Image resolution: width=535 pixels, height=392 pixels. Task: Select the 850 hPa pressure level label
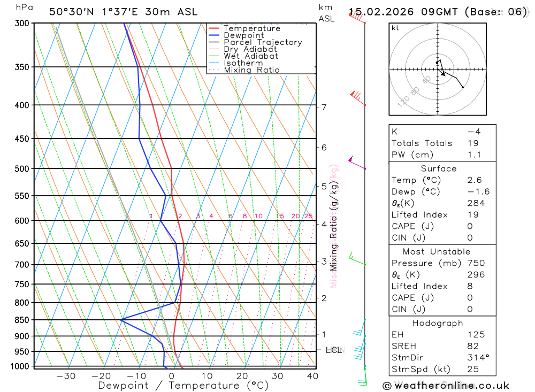[x=22, y=320]
